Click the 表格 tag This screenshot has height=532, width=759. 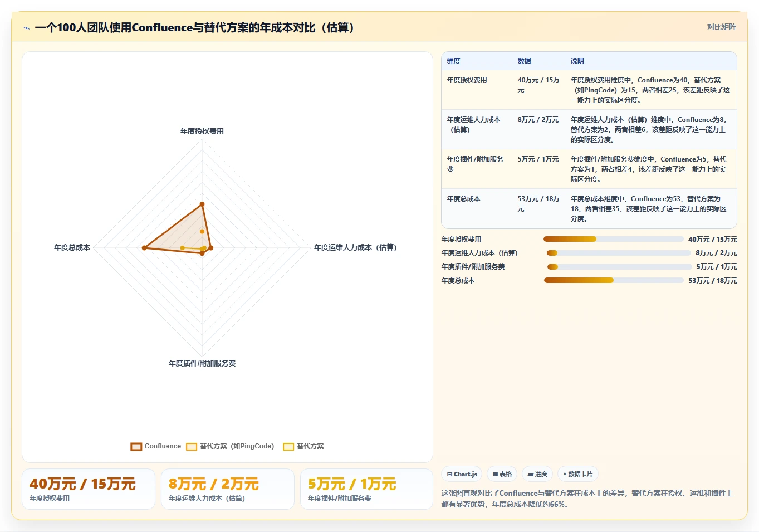coord(502,474)
